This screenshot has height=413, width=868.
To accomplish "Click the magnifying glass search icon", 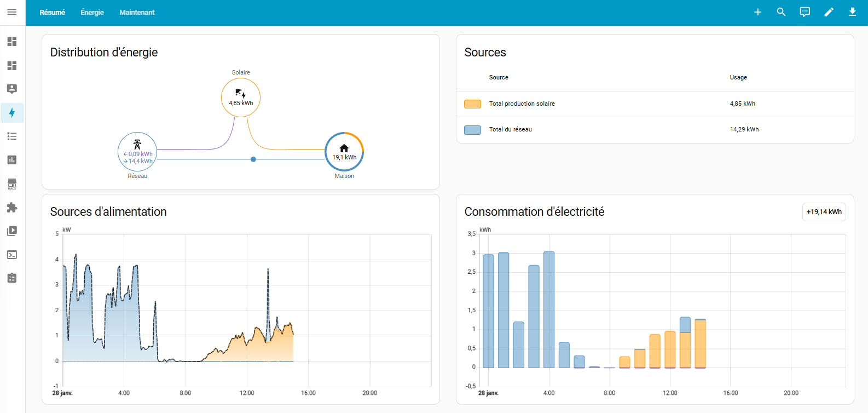I will click(781, 12).
